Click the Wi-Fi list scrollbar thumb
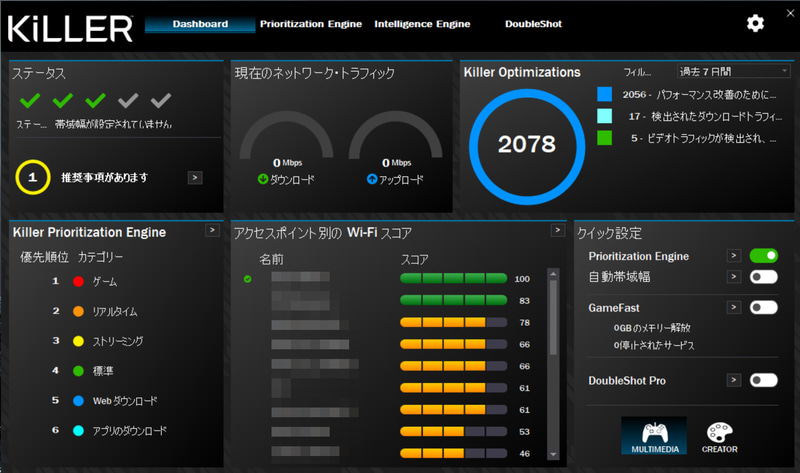This screenshot has height=473, width=800. click(x=553, y=317)
